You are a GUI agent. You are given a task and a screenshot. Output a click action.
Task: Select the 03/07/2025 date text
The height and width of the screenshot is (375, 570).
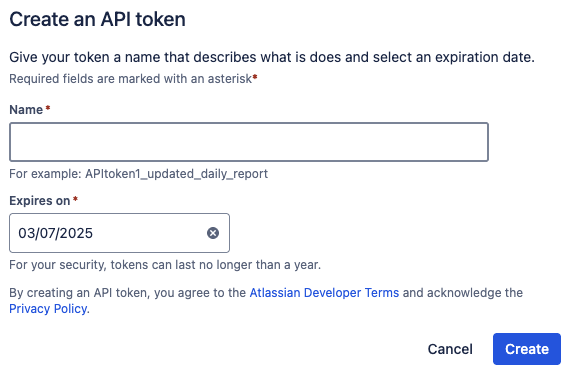[56, 233]
